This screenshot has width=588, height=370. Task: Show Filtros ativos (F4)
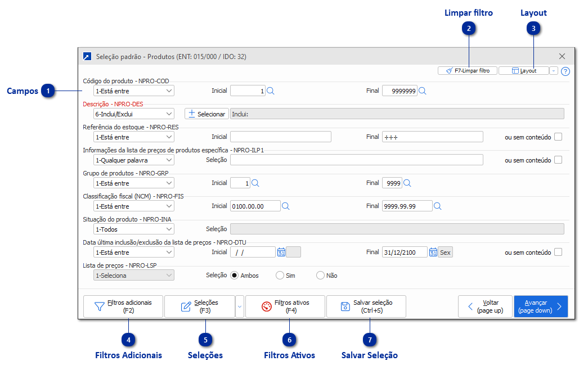click(285, 306)
